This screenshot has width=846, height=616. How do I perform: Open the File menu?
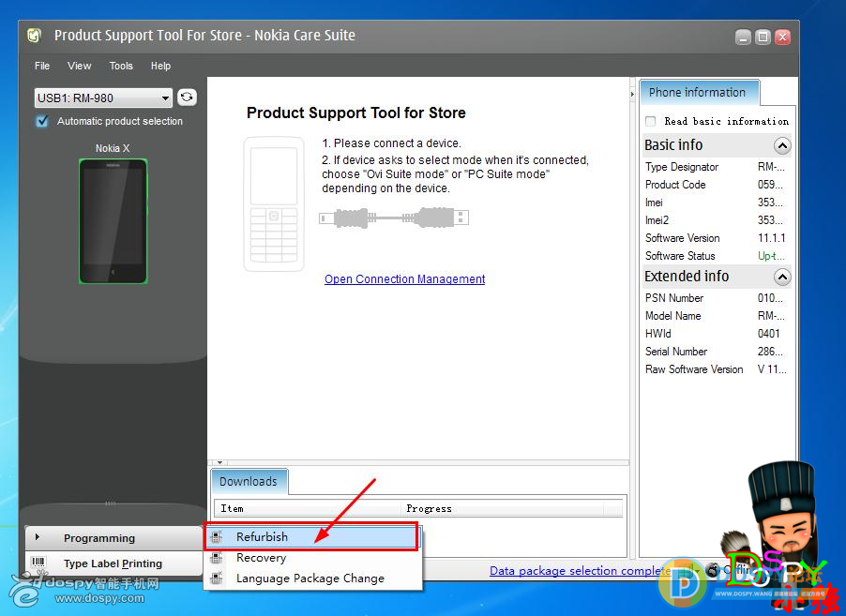[42, 66]
